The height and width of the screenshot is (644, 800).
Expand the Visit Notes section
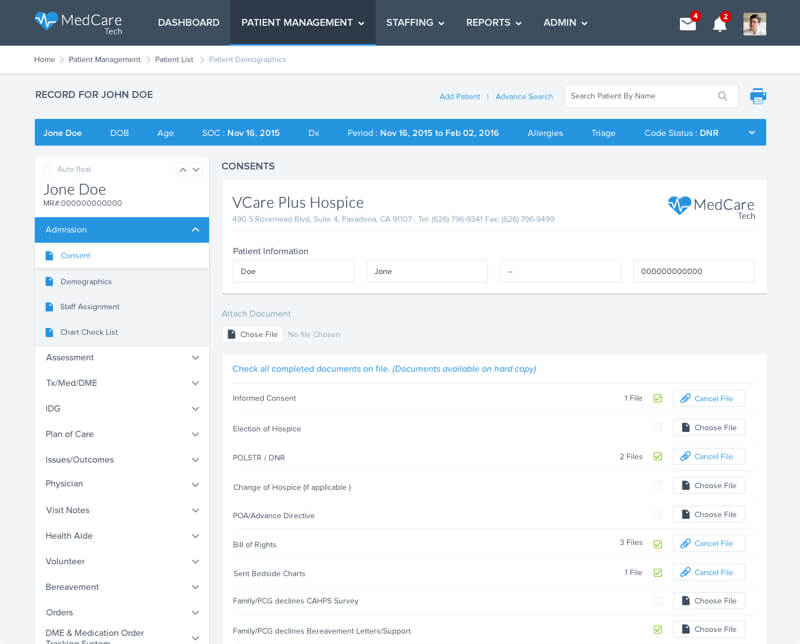click(122, 510)
